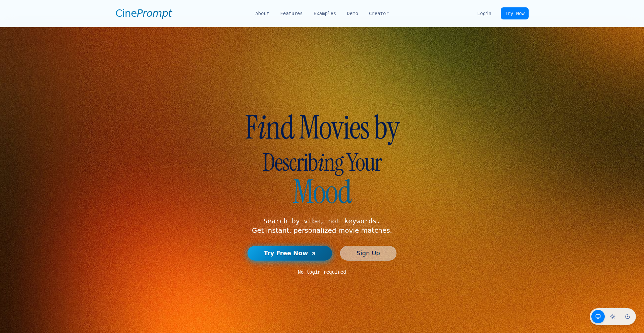Click the blue "Mood" headline word
Image resolution: width=644 pixels, height=333 pixels.
click(x=322, y=191)
